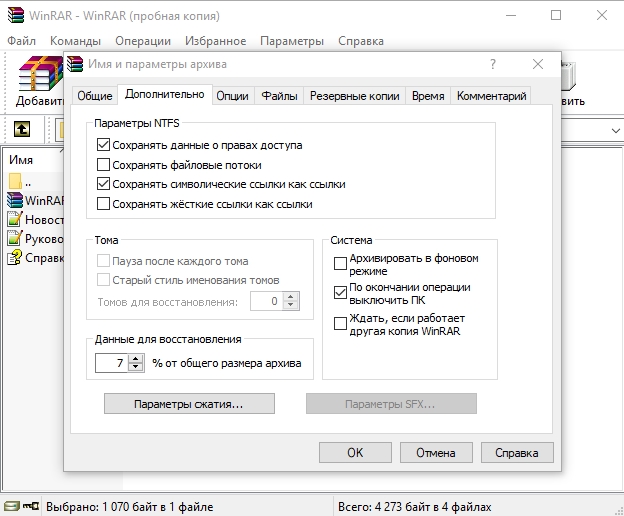
Task: Click disabled Пауза после каждого тома checkbox
Action: click(103, 261)
